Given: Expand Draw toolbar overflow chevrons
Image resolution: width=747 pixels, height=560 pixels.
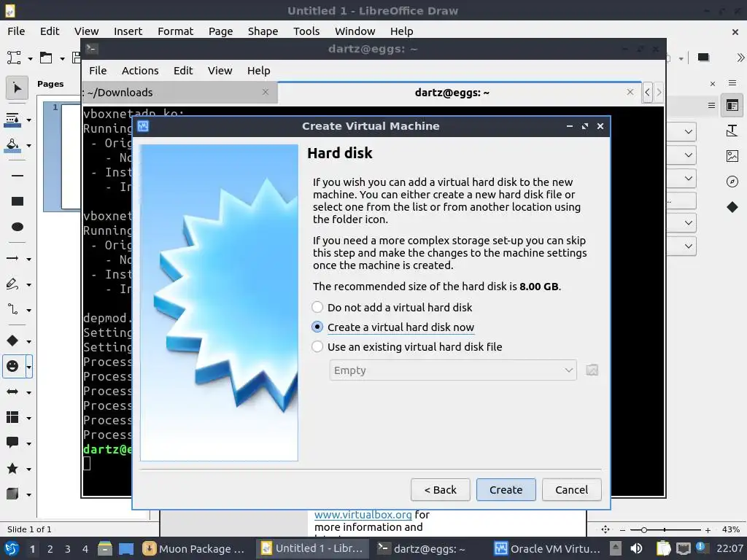Looking at the screenshot, I should [x=740, y=58].
